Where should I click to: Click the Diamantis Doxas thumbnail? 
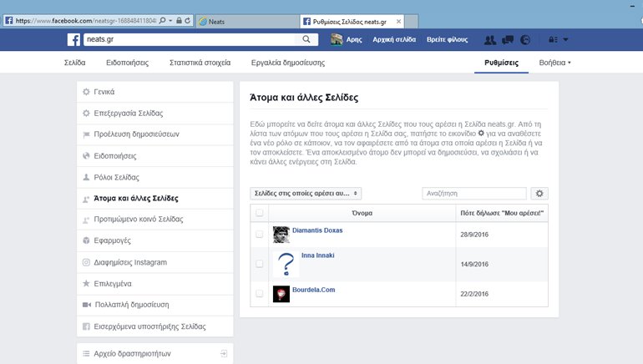click(x=281, y=235)
